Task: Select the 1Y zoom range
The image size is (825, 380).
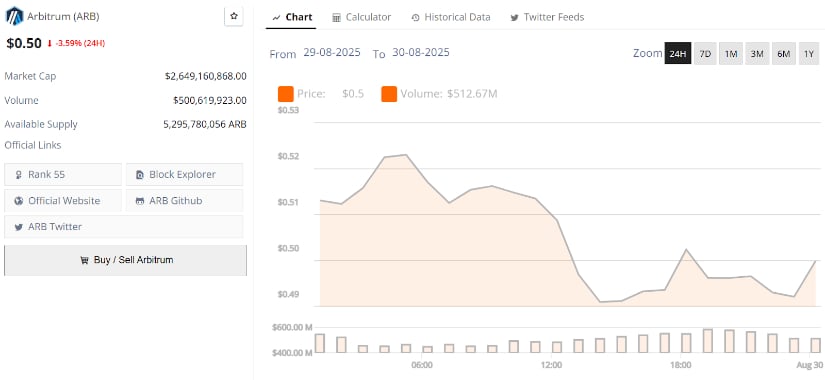Action: click(809, 54)
